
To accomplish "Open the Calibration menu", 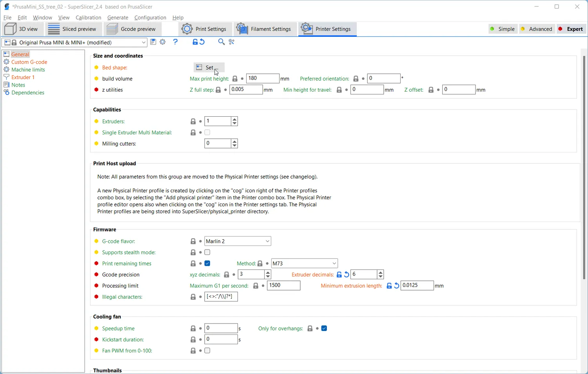I will (x=88, y=18).
